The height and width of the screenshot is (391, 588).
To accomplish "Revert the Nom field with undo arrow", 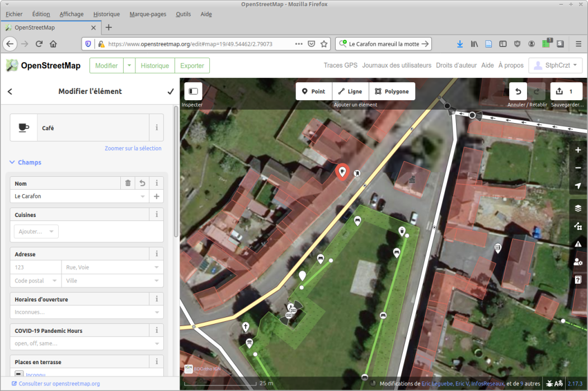I will [x=143, y=183].
